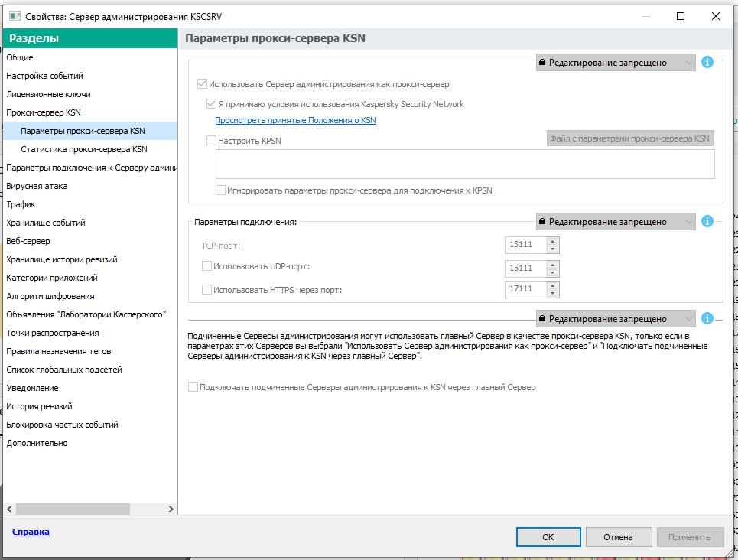Expand the bottom 'Редактирование запрещено' dropdown arrow

pyautogui.click(x=688, y=318)
